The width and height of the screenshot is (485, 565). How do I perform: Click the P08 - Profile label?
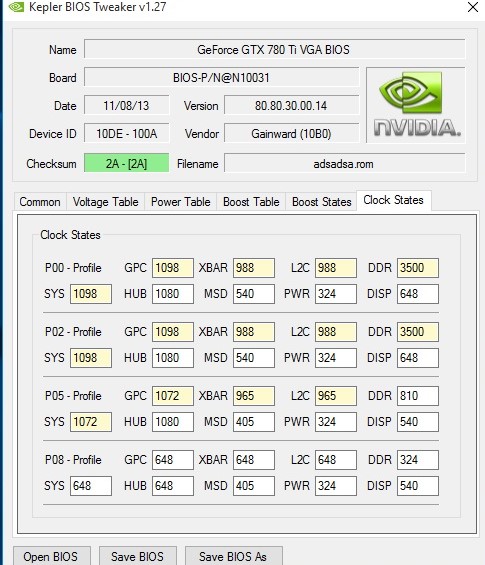(73, 460)
